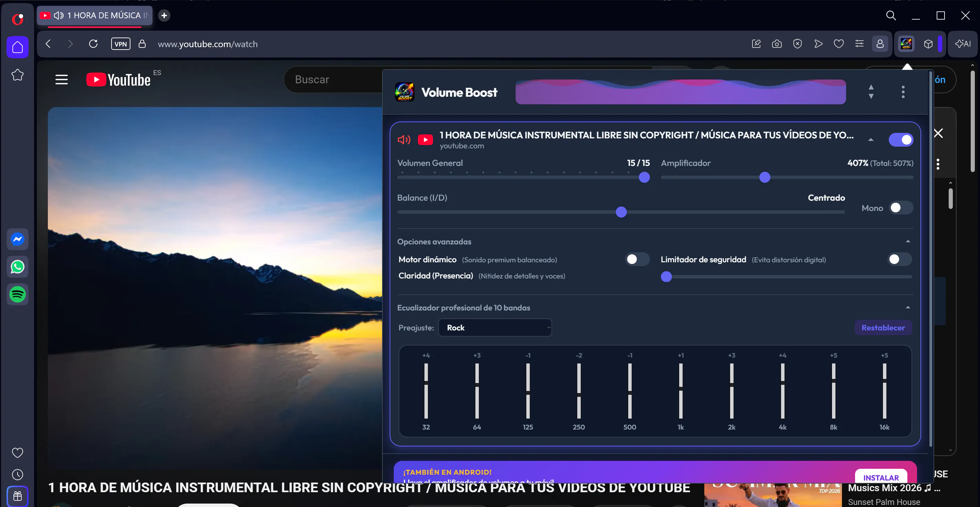Click the Claridad (Presencia) slider handle
980x507 pixels.
pyautogui.click(x=666, y=276)
